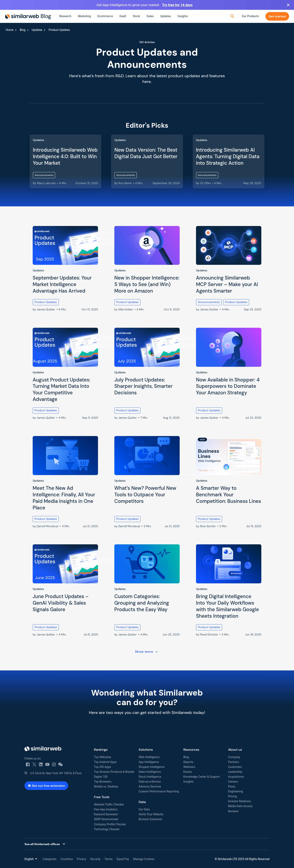Click the "143 Articles" count text

(147, 42)
